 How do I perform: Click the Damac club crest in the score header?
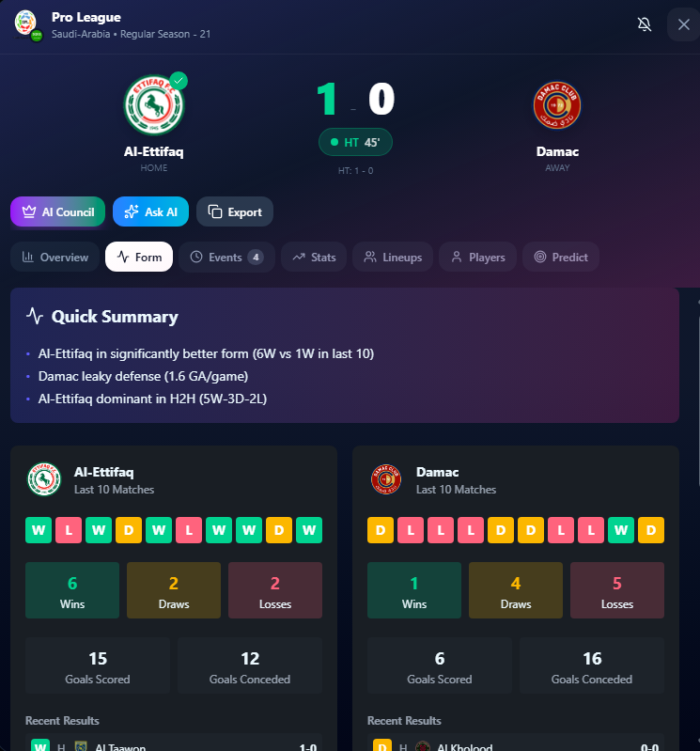tap(557, 105)
